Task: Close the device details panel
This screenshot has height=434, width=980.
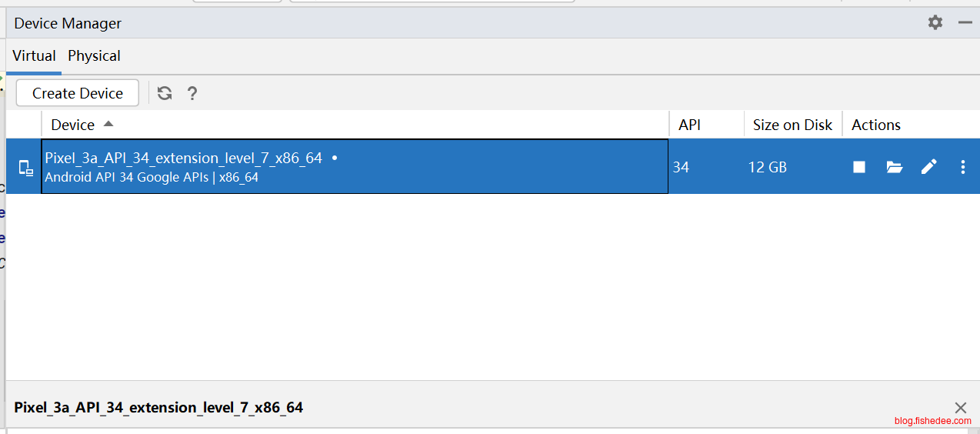Action: (x=961, y=408)
